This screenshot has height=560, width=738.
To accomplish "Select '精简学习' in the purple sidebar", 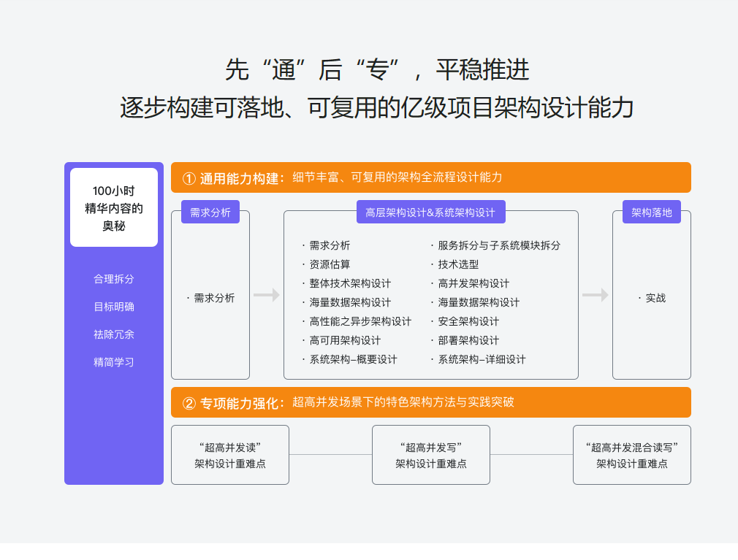I will point(114,363).
